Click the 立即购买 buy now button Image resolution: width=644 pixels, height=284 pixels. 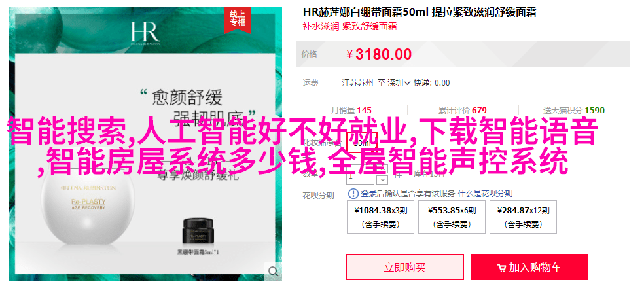click(x=405, y=267)
